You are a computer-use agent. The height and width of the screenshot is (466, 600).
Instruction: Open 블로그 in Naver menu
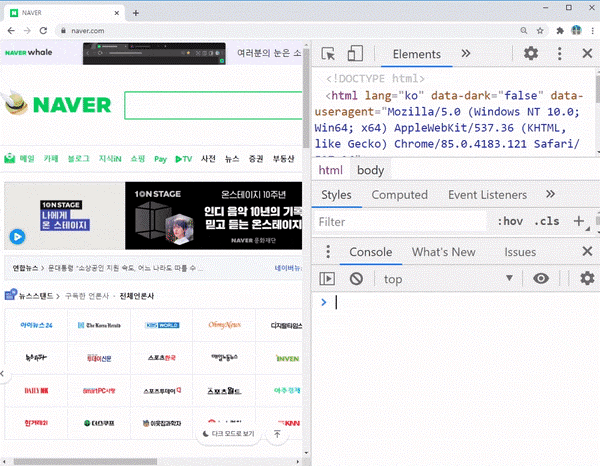(78, 158)
